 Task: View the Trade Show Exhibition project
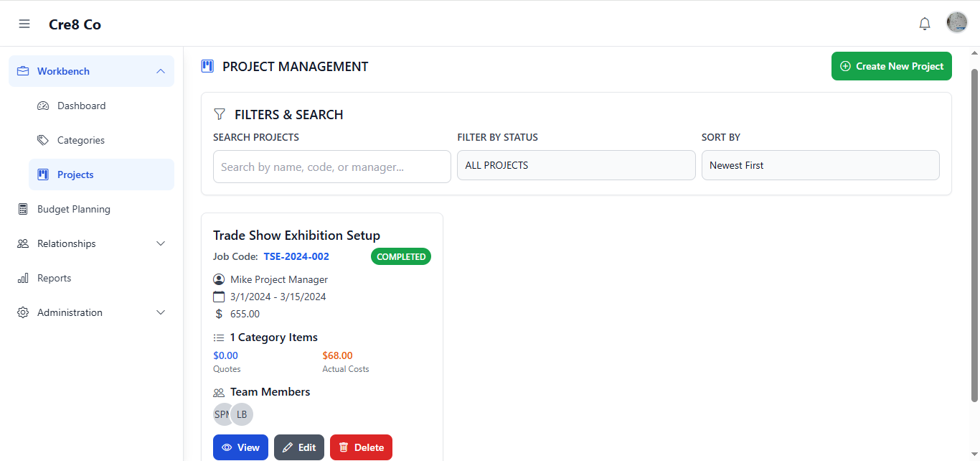(240, 447)
